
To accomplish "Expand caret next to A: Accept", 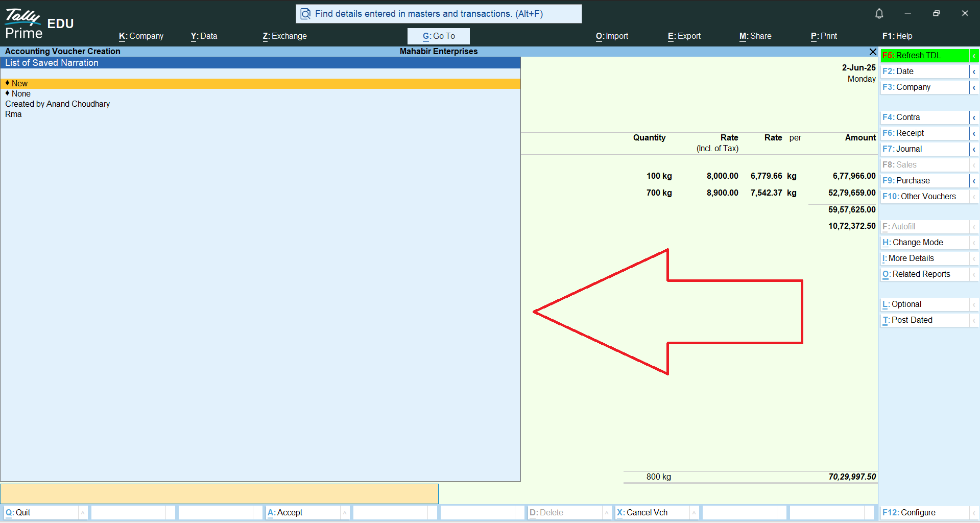I will (345, 512).
